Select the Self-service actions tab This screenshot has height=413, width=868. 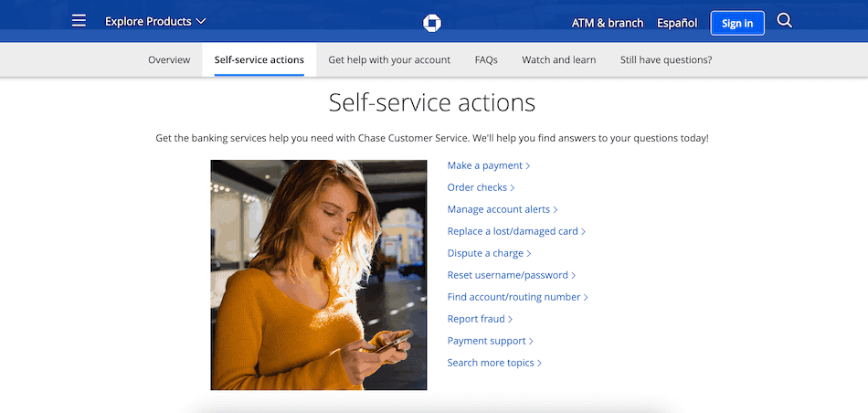click(x=259, y=60)
